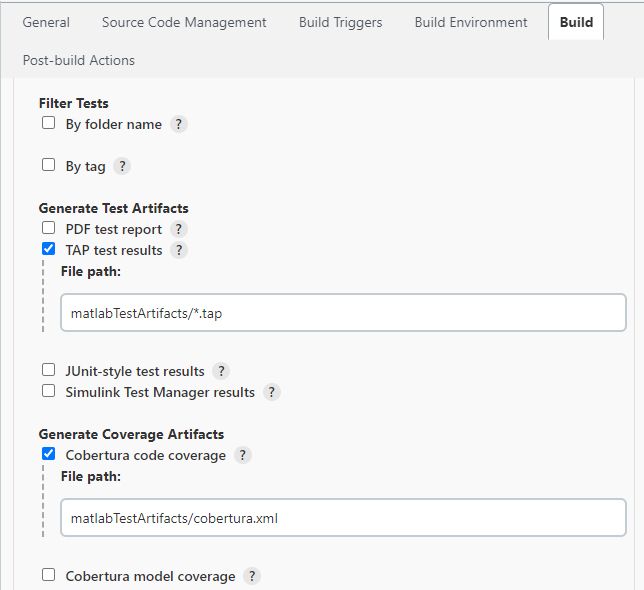Screen dimensions: 644x590
Task: Switch to the General tab
Action: point(46,22)
